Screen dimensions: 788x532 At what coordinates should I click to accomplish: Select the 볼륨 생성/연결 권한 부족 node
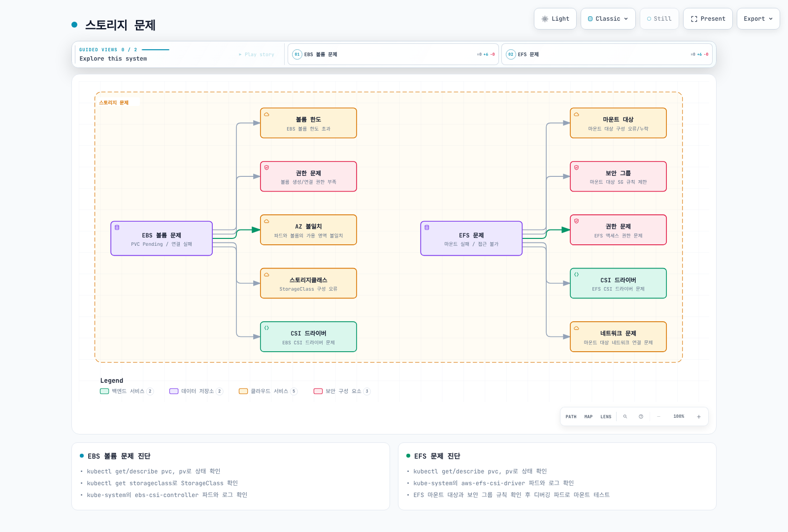[x=308, y=176]
